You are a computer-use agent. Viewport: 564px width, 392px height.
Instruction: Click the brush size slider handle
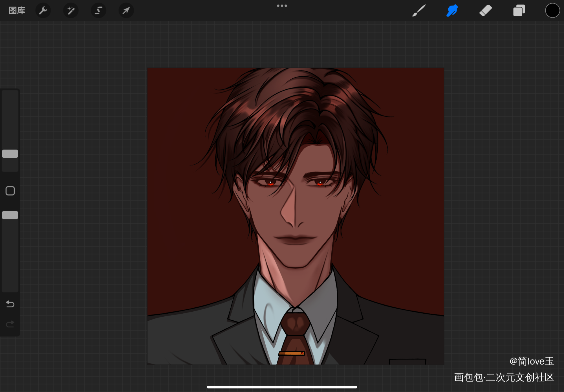coord(10,154)
